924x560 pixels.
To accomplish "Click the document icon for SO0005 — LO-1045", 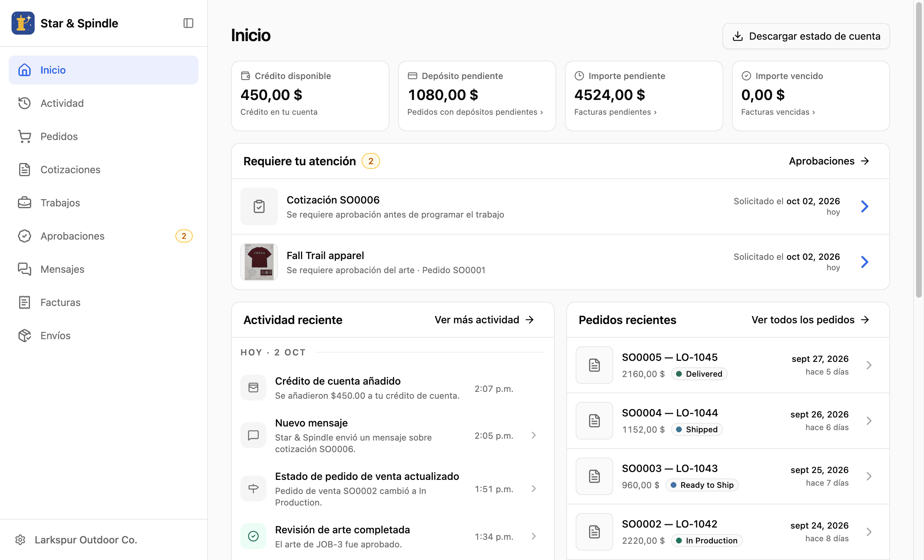I will (x=594, y=365).
